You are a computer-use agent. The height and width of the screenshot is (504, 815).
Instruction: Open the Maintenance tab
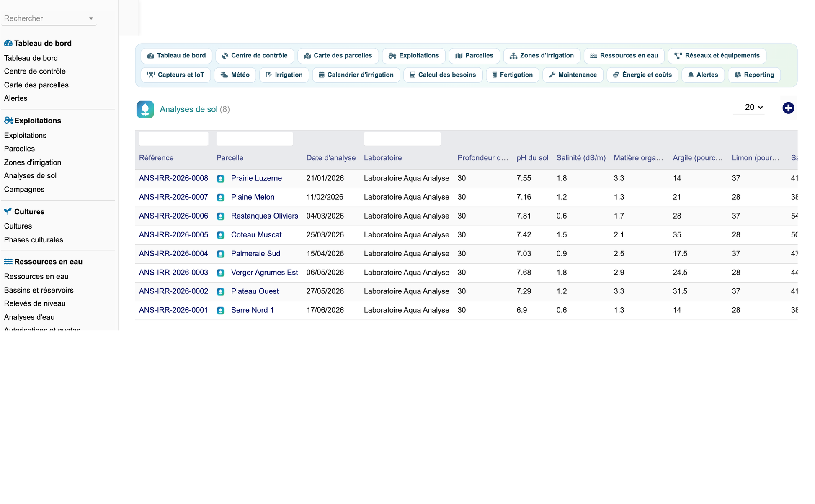573,75
